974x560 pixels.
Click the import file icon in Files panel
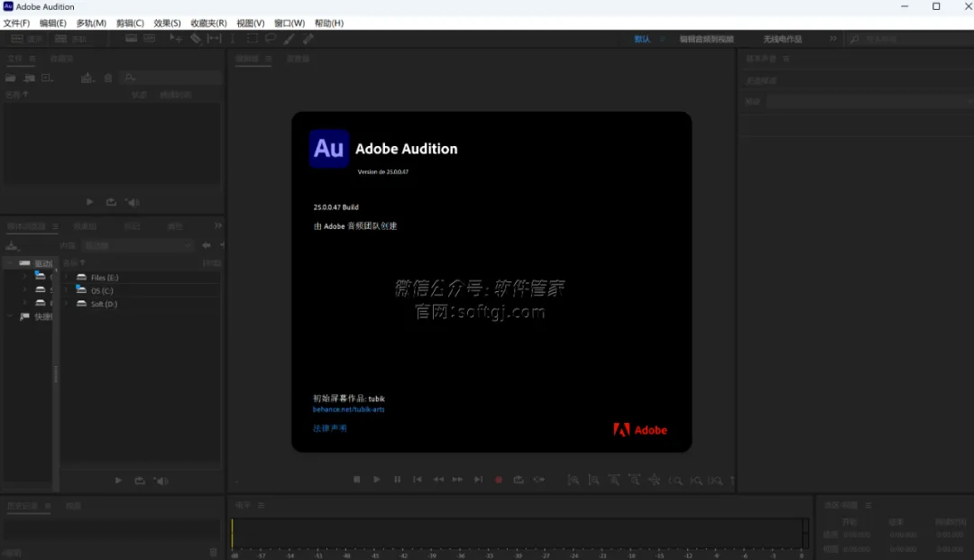29,78
